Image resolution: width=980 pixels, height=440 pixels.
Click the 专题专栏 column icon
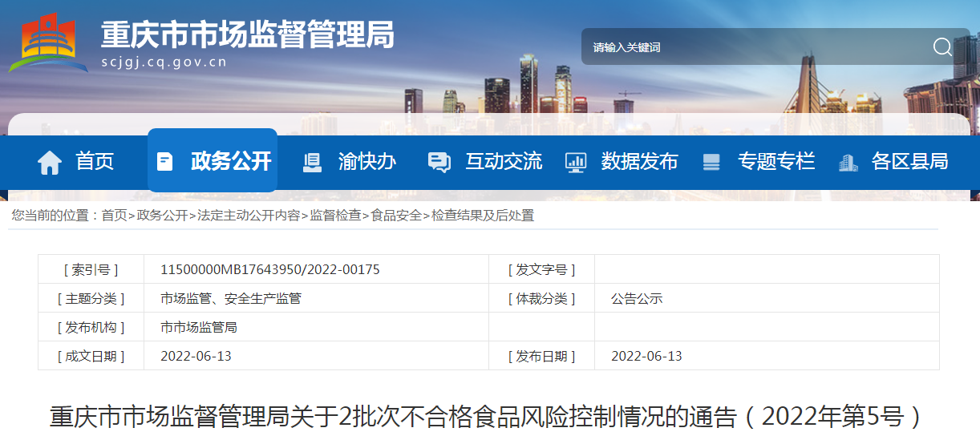711,162
